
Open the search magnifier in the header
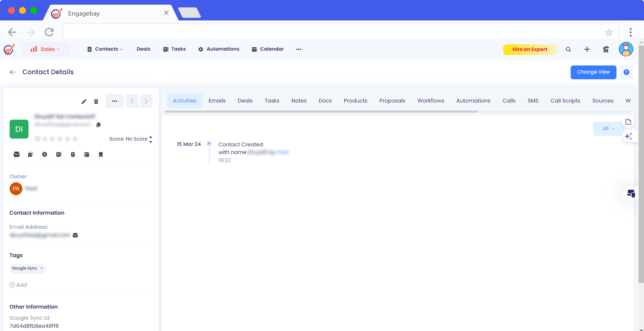click(568, 49)
